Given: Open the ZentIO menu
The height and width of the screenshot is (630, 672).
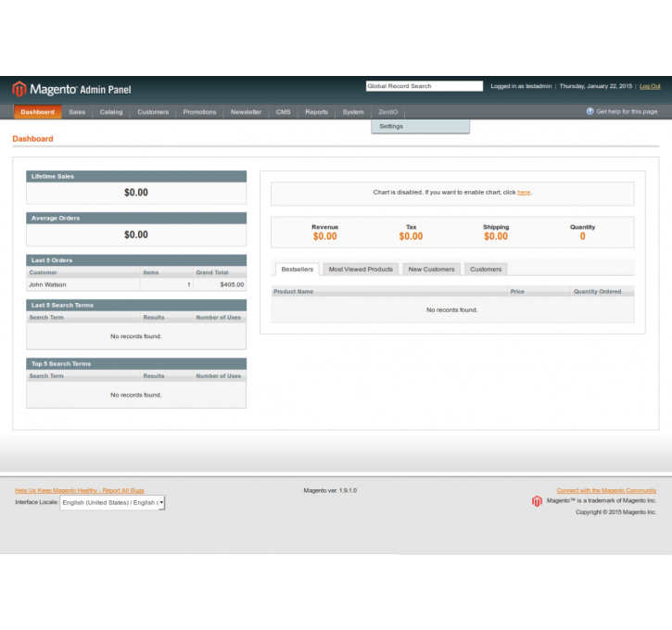Looking at the screenshot, I should pos(387,112).
